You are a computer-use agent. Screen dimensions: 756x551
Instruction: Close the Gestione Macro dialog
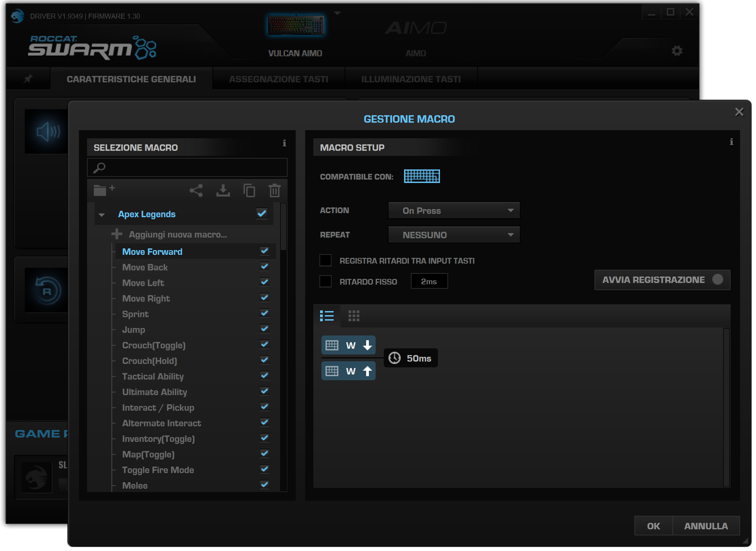[x=739, y=112]
